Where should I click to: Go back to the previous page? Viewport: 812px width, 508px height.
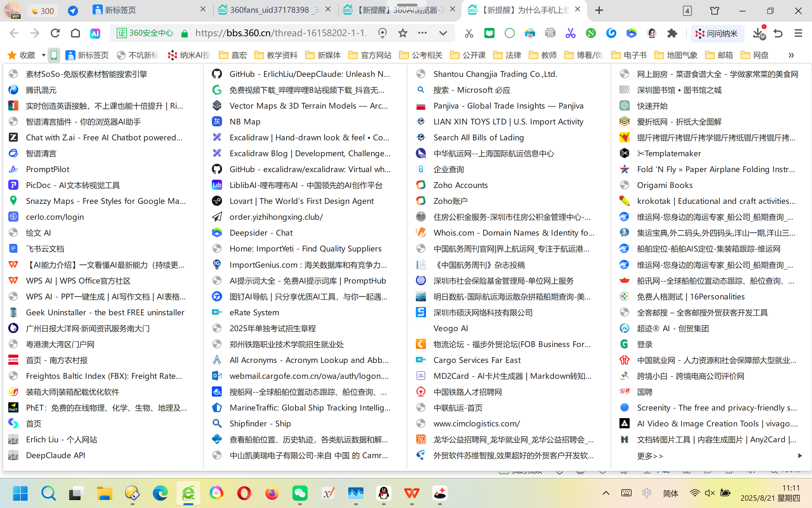click(14, 33)
